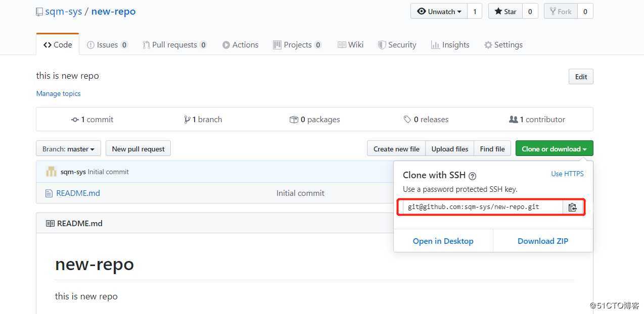Click the Initial commit message in README.md row
Screen dimensions: 644x314
pyautogui.click(x=300, y=193)
